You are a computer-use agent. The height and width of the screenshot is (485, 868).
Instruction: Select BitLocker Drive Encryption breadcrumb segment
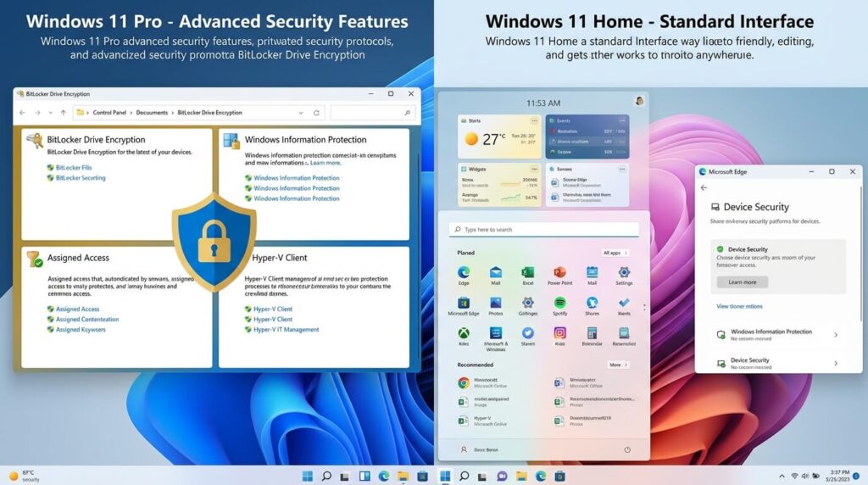point(209,113)
